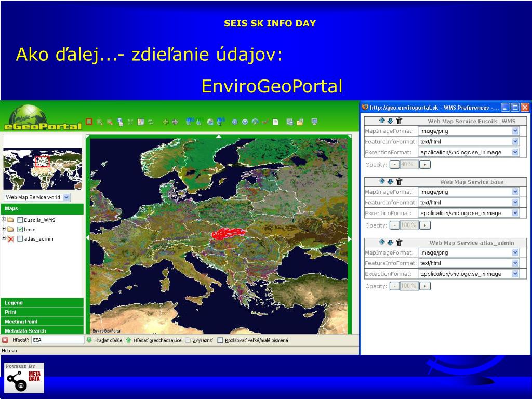Click Hľadať ďalšie find next button

[104, 340]
